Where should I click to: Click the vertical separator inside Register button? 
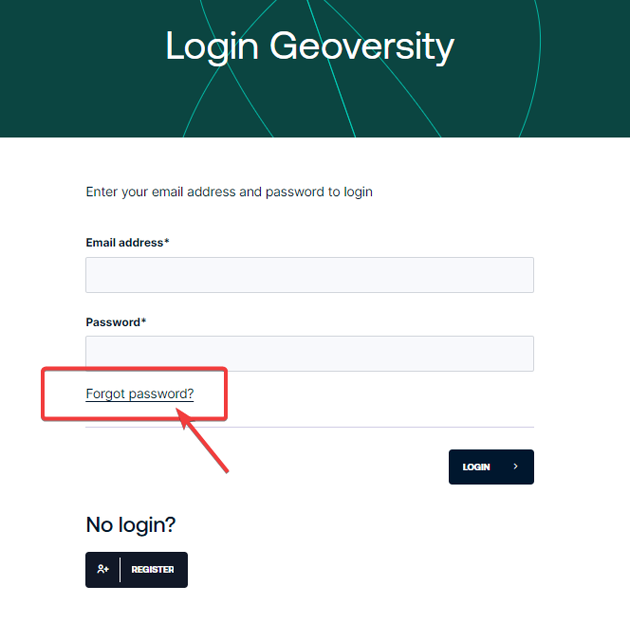120,570
